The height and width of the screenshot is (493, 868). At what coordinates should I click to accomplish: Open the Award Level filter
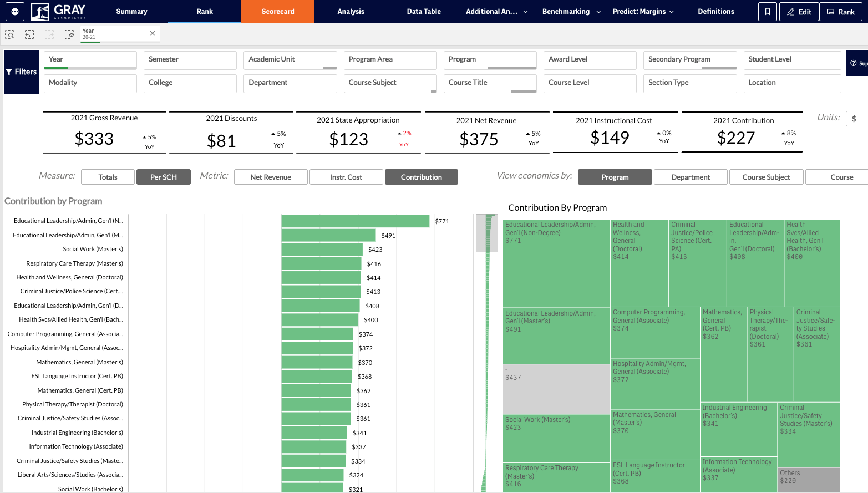tap(590, 60)
